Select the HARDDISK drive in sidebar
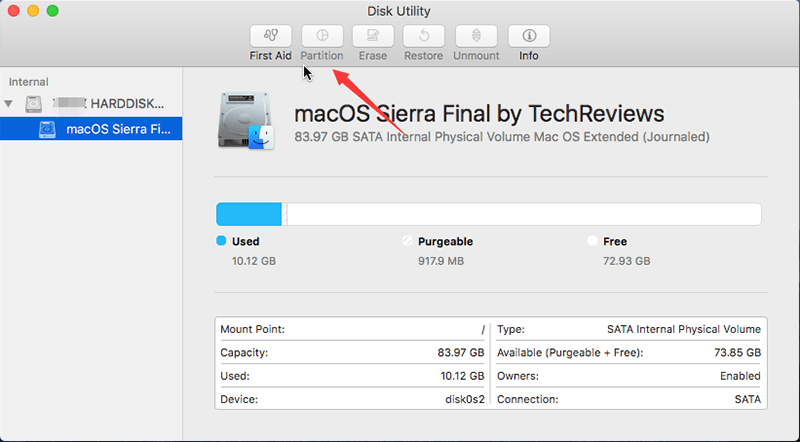 pyautogui.click(x=91, y=104)
